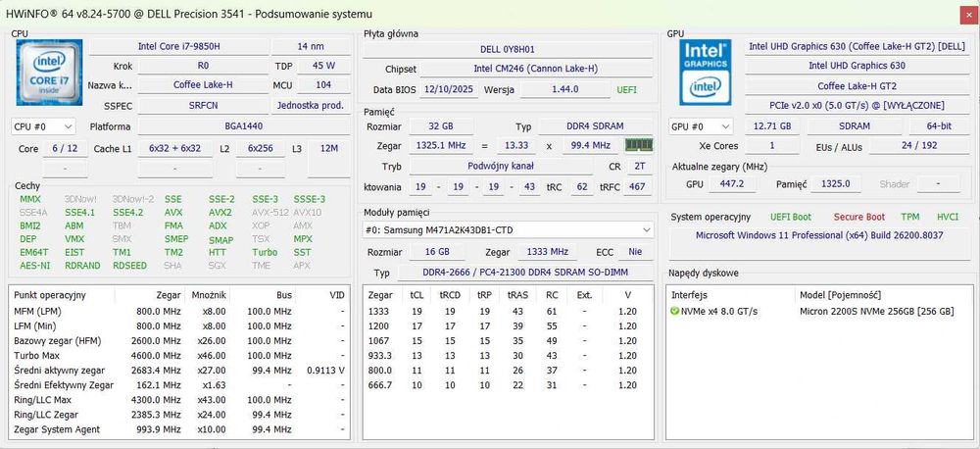The height and width of the screenshot is (449, 980).
Task: Select the 6x256 L2 cache value
Action: pos(261,149)
